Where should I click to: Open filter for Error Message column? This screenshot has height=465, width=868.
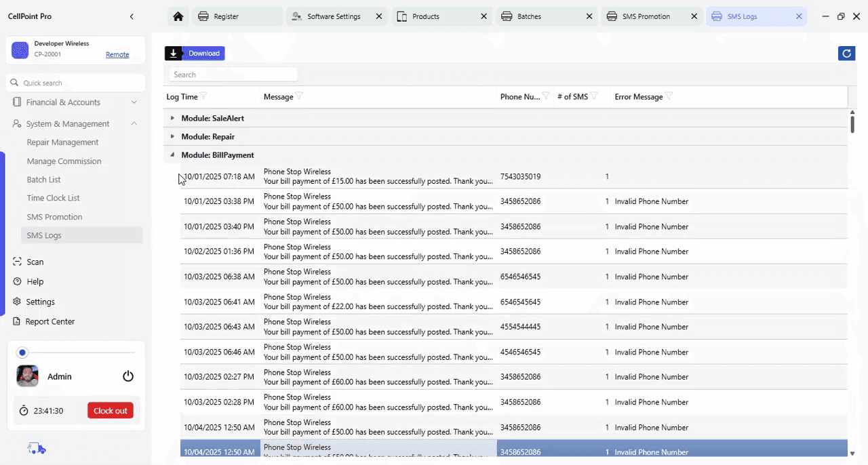coord(669,96)
